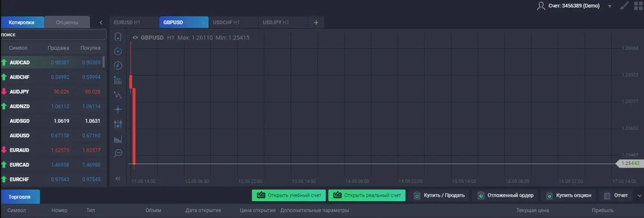Viewport: 644px width, 218px height.
Task: Open the indicators bar-chart icon
Action: 118,139
